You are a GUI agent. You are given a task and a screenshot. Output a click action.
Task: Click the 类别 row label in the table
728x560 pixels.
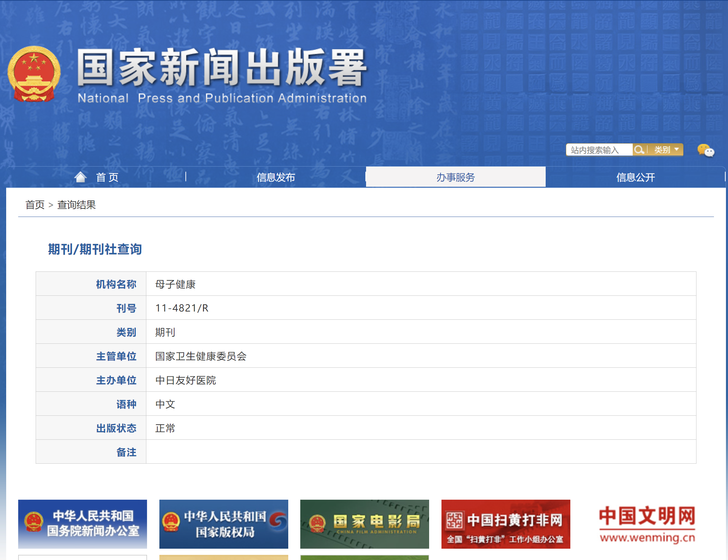coord(126,332)
